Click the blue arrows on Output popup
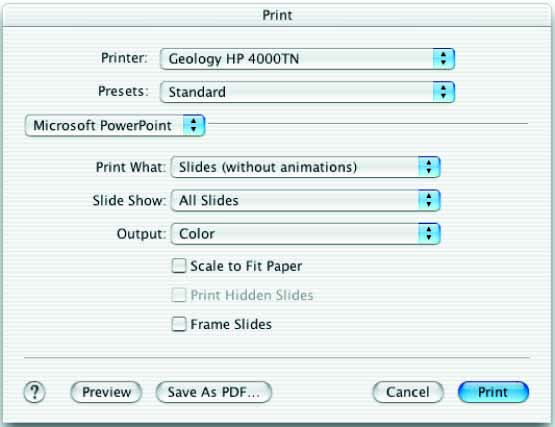This screenshot has height=427, width=555. point(429,234)
